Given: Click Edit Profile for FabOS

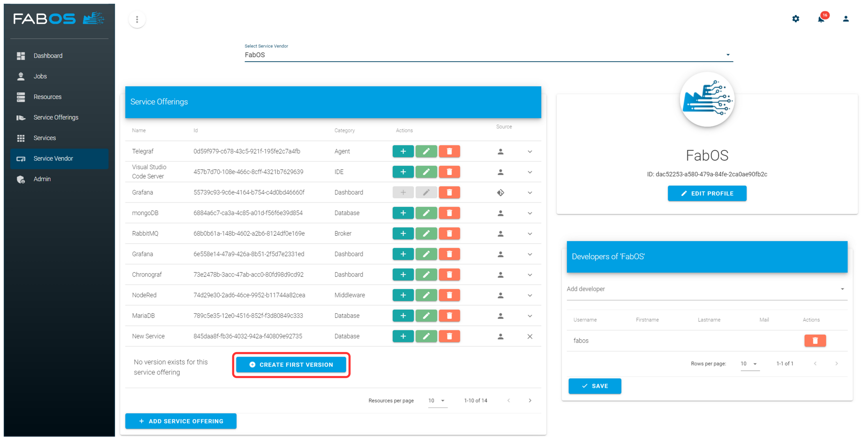Looking at the screenshot, I should [707, 193].
